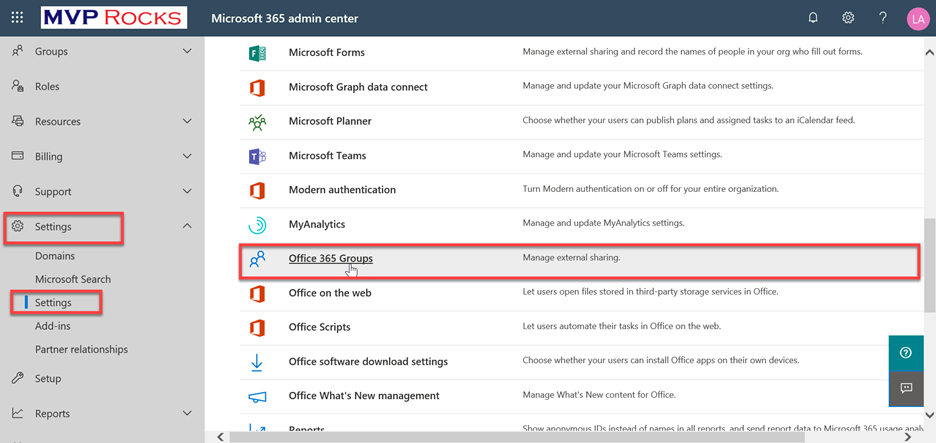The image size is (936, 443).
Task: Click the vertical scrollbar down arrow
Action: [x=929, y=414]
